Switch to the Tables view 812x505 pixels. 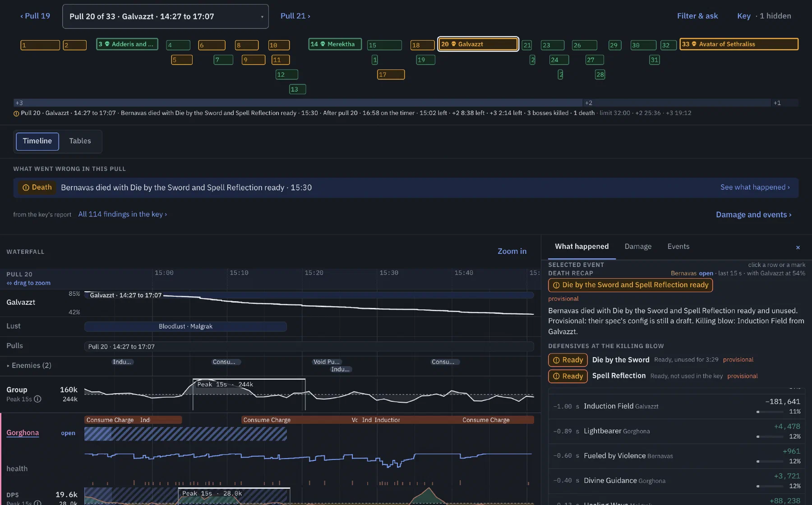(80, 141)
